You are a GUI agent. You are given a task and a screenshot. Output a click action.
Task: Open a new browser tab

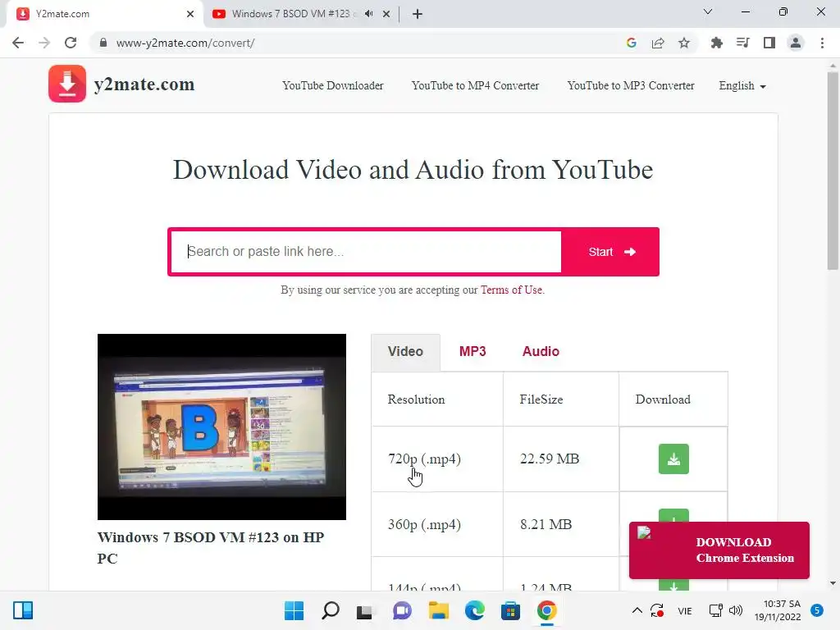point(418,14)
